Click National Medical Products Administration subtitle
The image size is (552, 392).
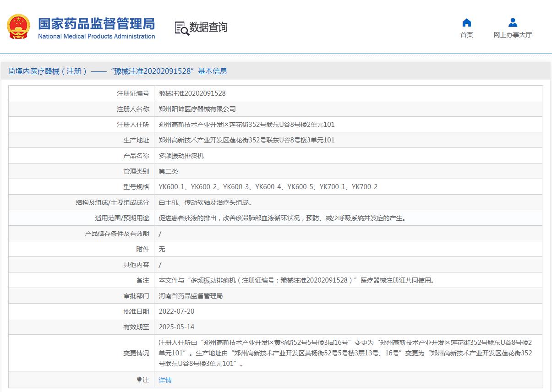(x=97, y=36)
